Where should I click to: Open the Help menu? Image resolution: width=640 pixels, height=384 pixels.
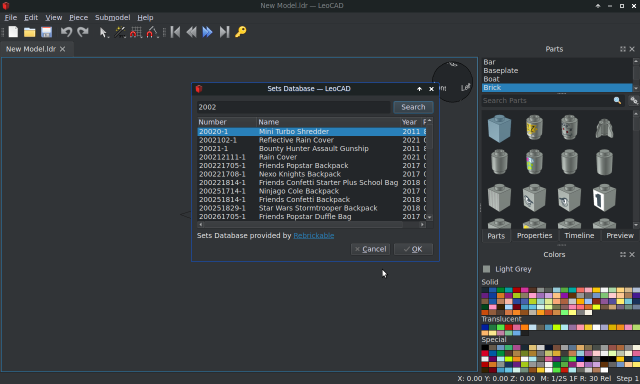pos(145,18)
